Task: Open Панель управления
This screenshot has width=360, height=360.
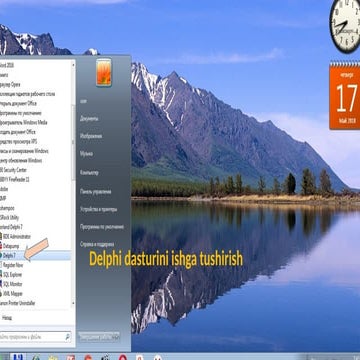Action: coord(95,191)
